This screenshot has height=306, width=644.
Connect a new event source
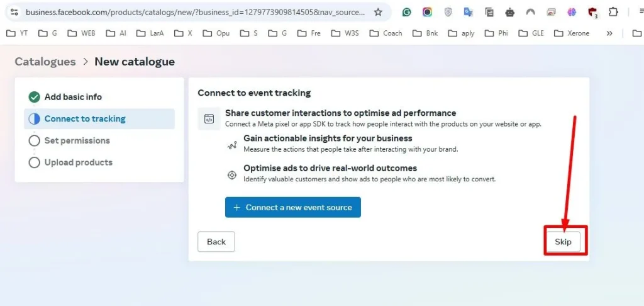click(x=293, y=207)
